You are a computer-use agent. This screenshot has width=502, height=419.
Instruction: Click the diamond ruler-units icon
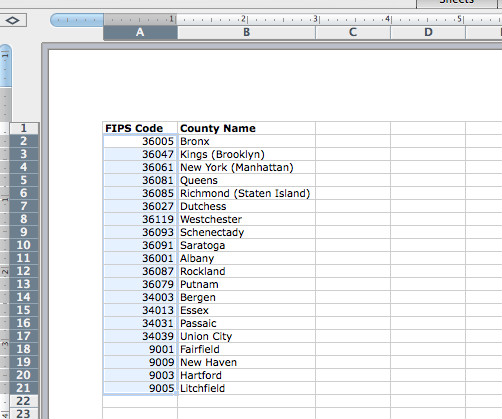(12, 20)
